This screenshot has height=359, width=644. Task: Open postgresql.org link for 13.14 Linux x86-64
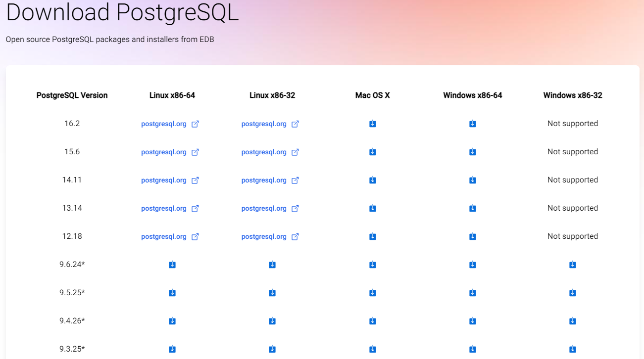(x=170, y=209)
